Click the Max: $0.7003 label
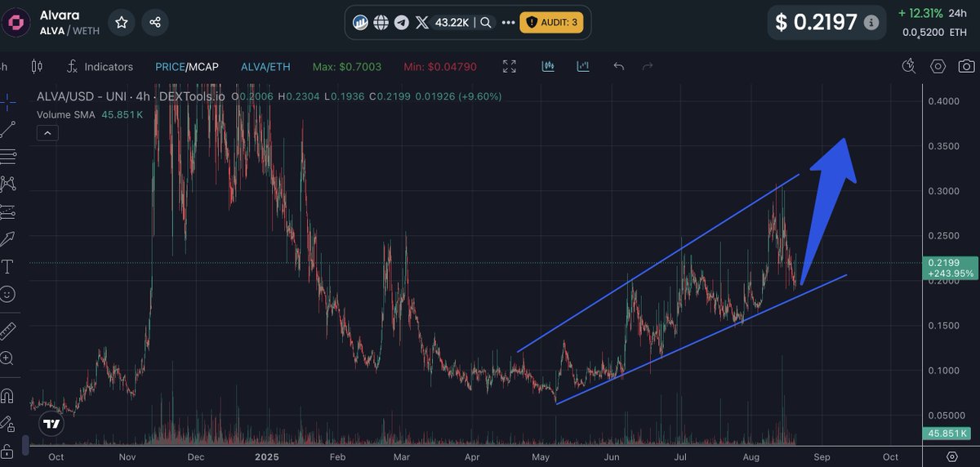Image resolution: width=980 pixels, height=467 pixels. point(346,67)
